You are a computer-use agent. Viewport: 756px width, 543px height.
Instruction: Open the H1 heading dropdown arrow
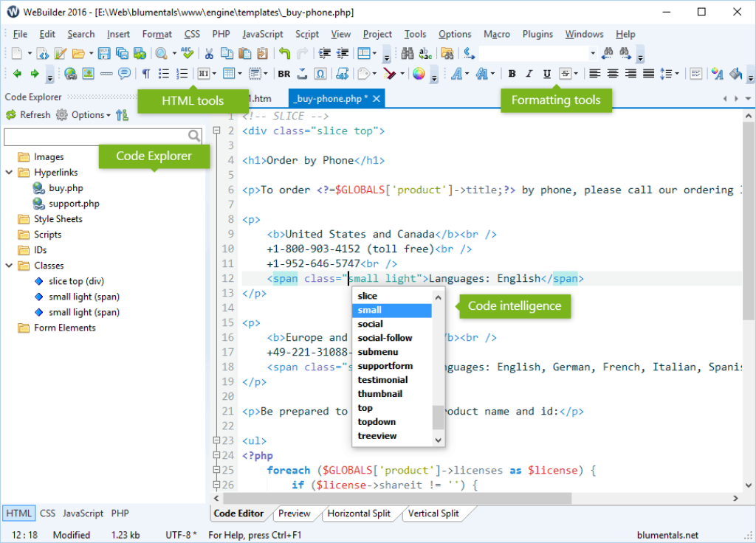[213, 73]
